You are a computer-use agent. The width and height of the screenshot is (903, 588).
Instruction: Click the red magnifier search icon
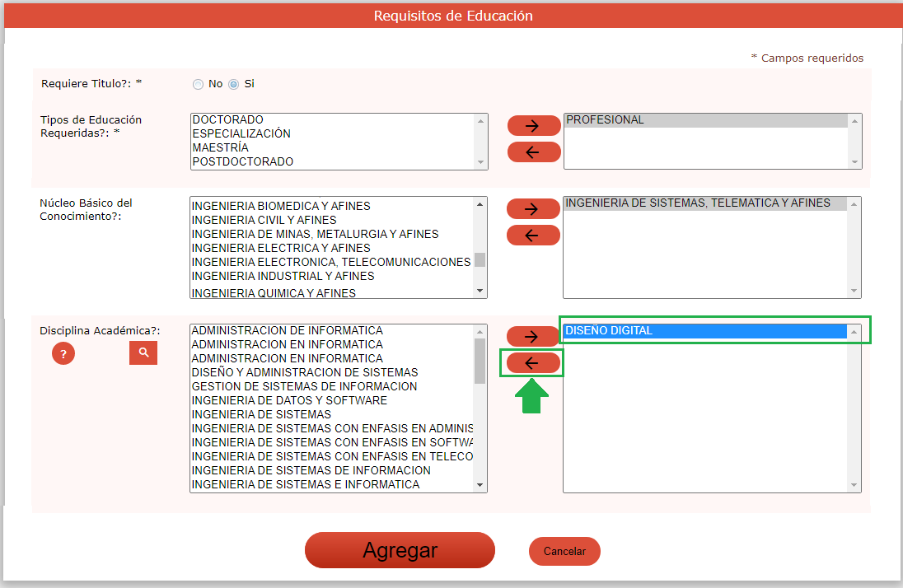click(143, 352)
